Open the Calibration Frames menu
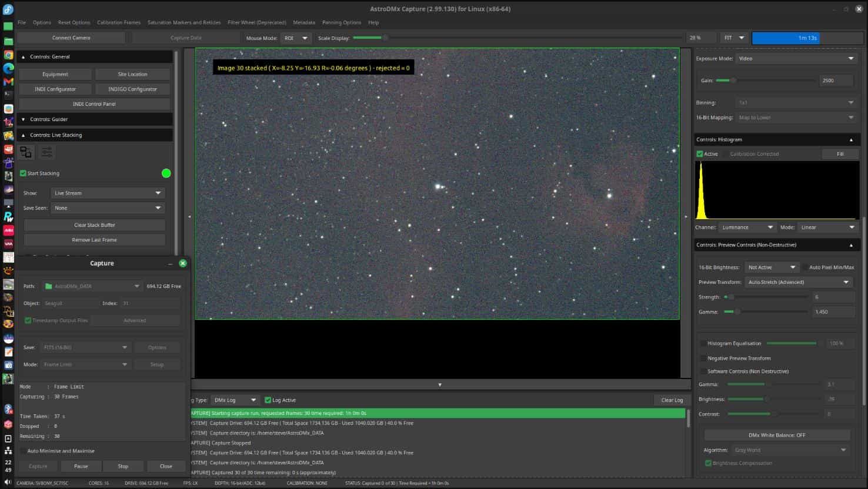The width and height of the screenshot is (868, 489). click(118, 22)
